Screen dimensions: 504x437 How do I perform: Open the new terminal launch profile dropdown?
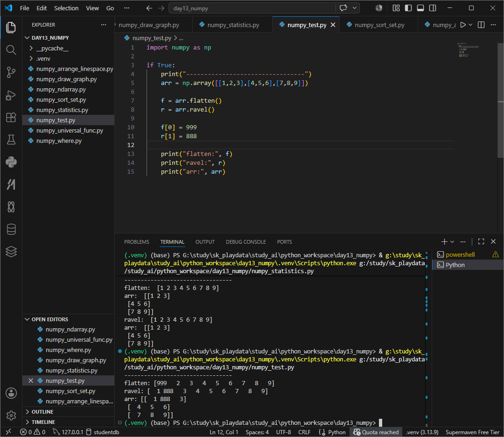click(452, 241)
